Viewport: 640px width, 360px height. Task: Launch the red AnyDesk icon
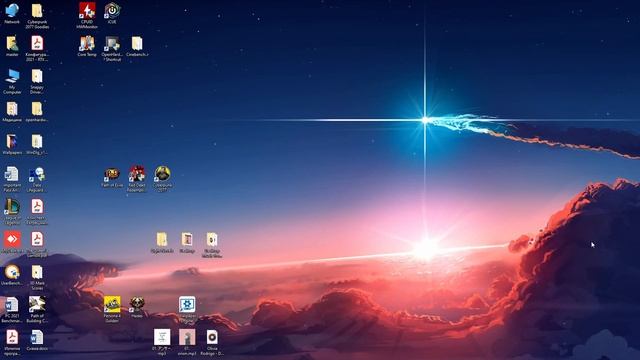click(12, 242)
